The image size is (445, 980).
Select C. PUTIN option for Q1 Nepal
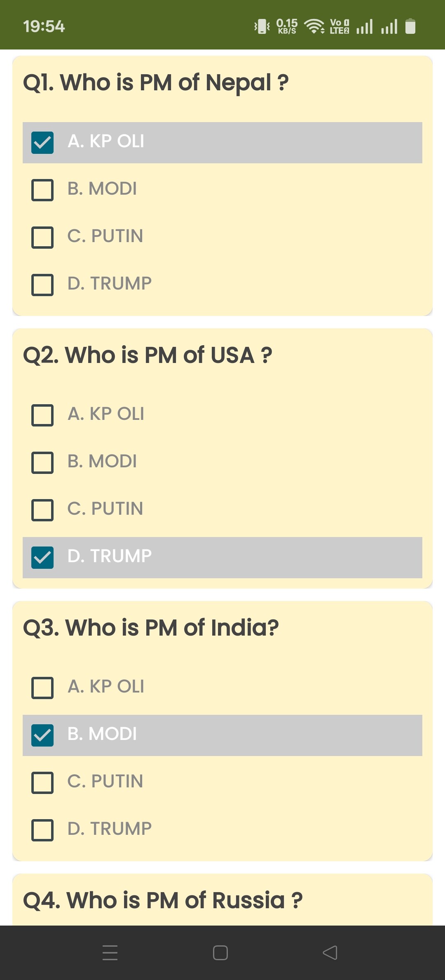click(x=105, y=236)
